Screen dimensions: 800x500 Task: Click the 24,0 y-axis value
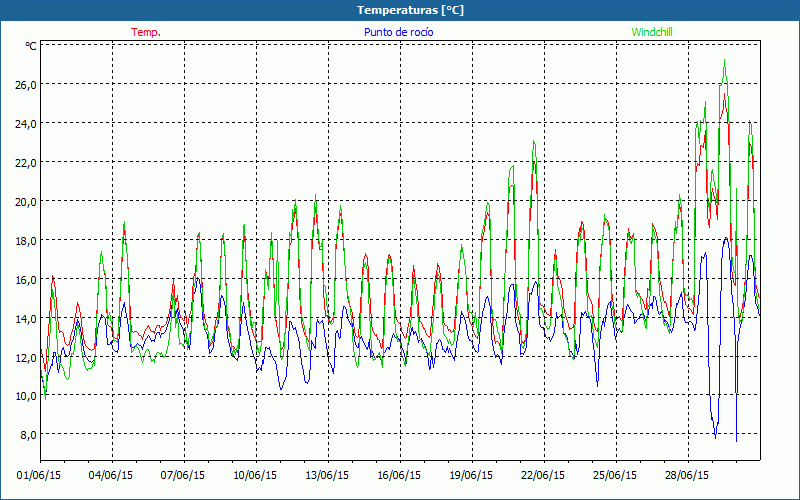pos(26,123)
